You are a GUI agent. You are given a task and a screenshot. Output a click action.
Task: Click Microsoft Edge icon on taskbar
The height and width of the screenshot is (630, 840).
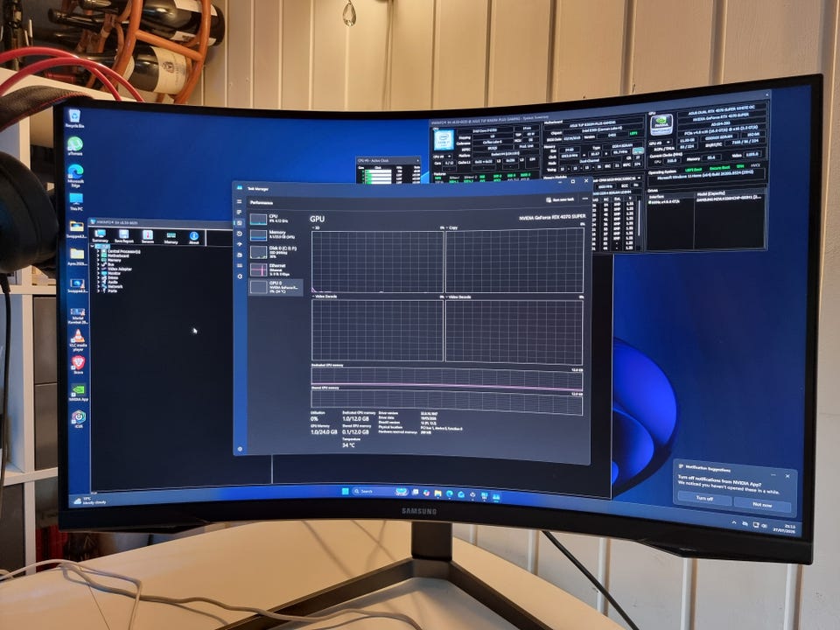click(x=449, y=493)
